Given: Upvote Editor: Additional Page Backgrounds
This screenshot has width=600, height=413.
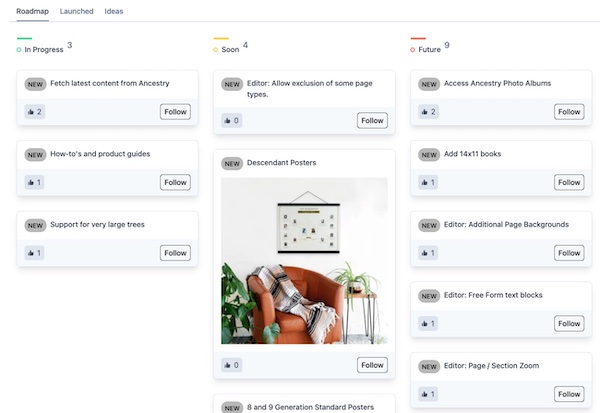Looking at the screenshot, I should pos(428,253).
